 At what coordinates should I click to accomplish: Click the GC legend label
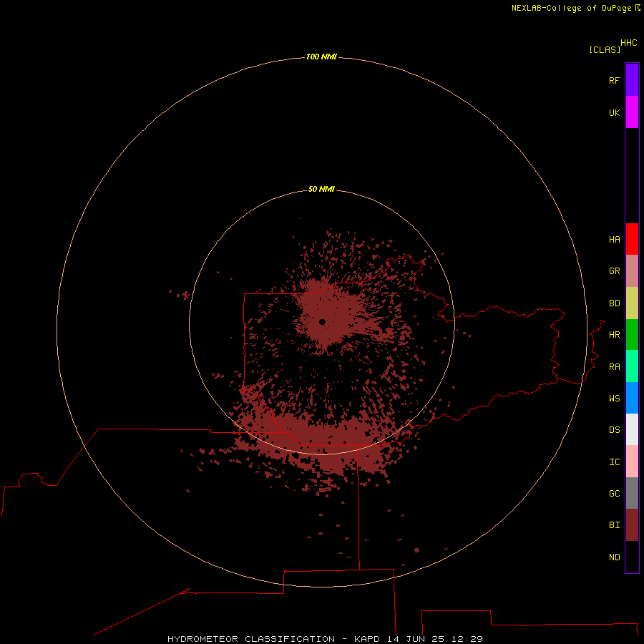[x=614, y=494]
